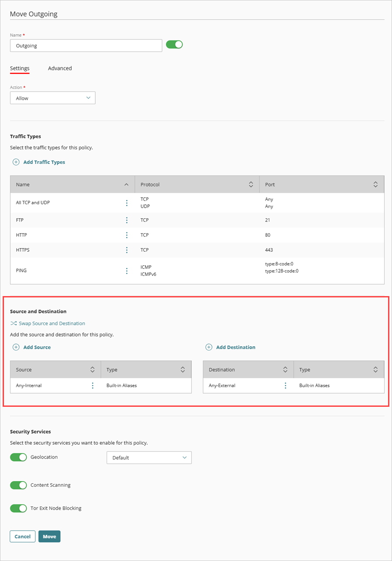Toggle off the policy enable switch beside Name
The height and width of the screenshot is (561, 392).
tap(174, 44)
